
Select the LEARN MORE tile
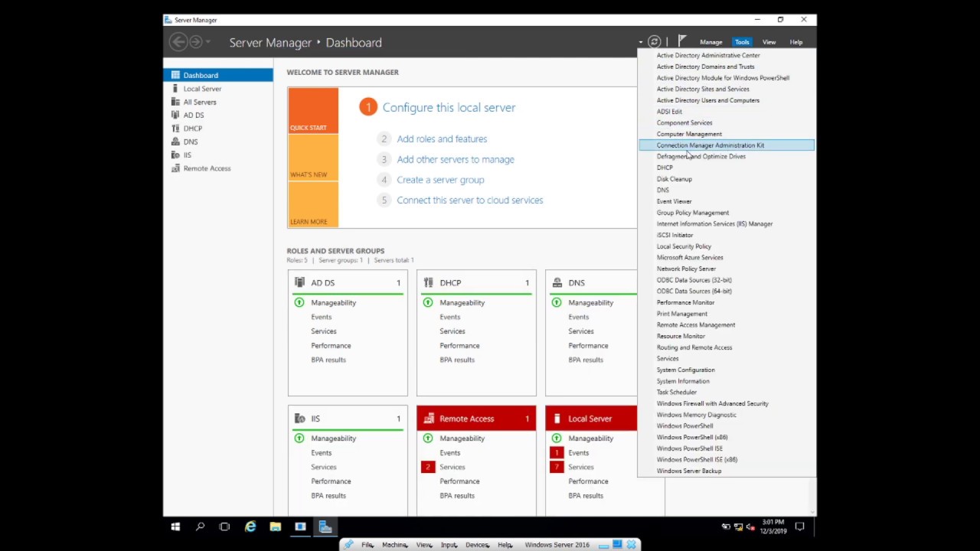click(313, 204)
